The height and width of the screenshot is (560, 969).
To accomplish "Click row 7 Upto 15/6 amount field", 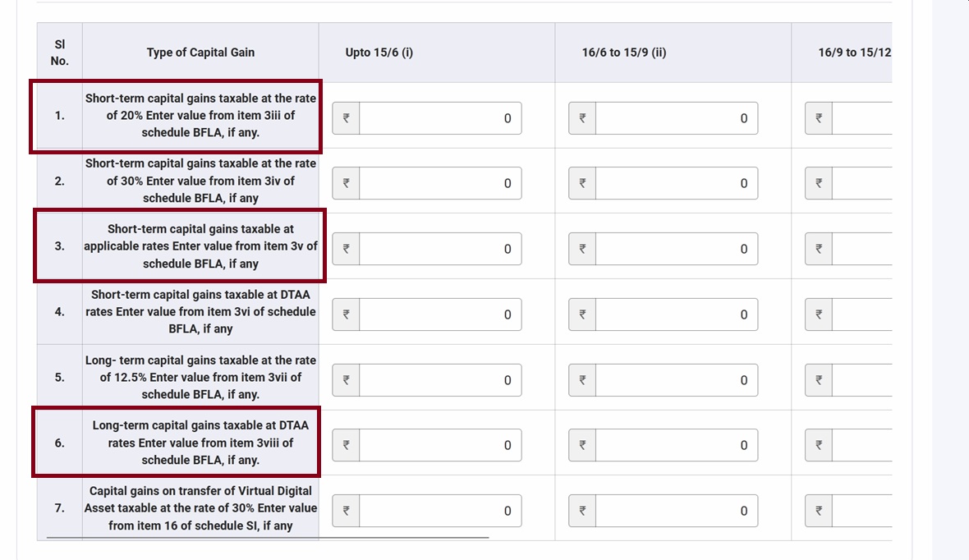I will pyautogui.click(x=440, y=511).
